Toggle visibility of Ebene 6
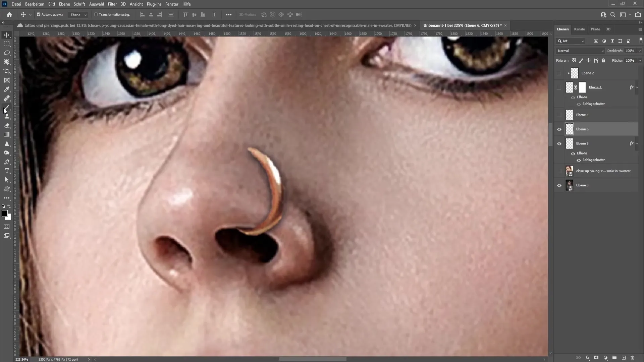 (x=559, y=129)
